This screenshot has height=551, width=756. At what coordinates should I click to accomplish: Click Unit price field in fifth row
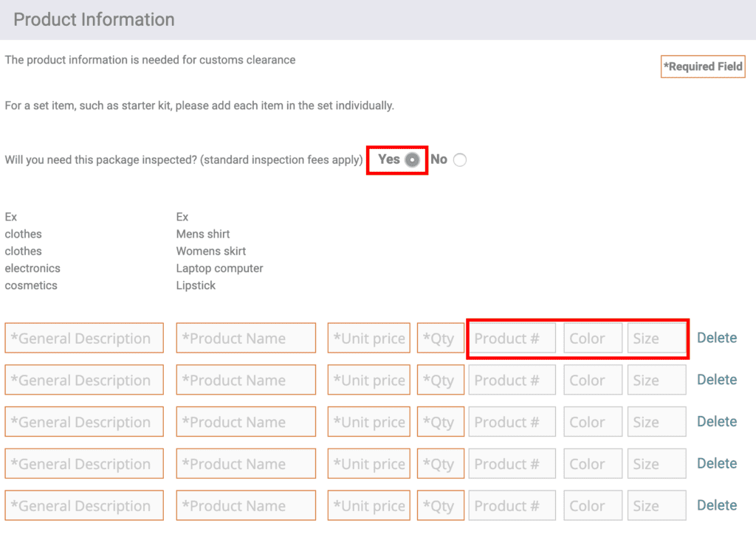tap(369, 506)
